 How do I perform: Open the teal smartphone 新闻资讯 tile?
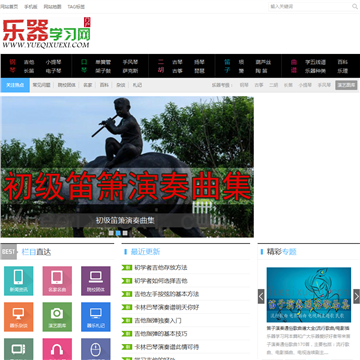tap(19, 281)
